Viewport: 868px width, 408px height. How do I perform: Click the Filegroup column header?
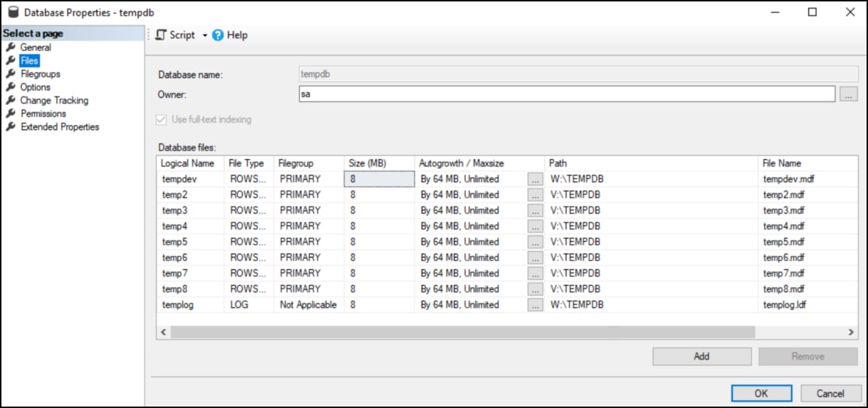click(x=309, y=163)
